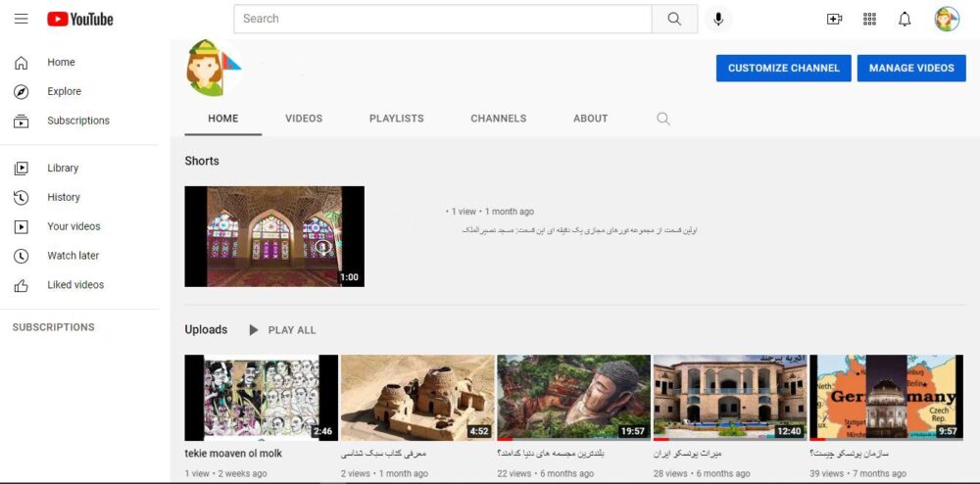The image size is (980, 484).
Task: Click the search magnifier button
Action: tap(674, 19)
